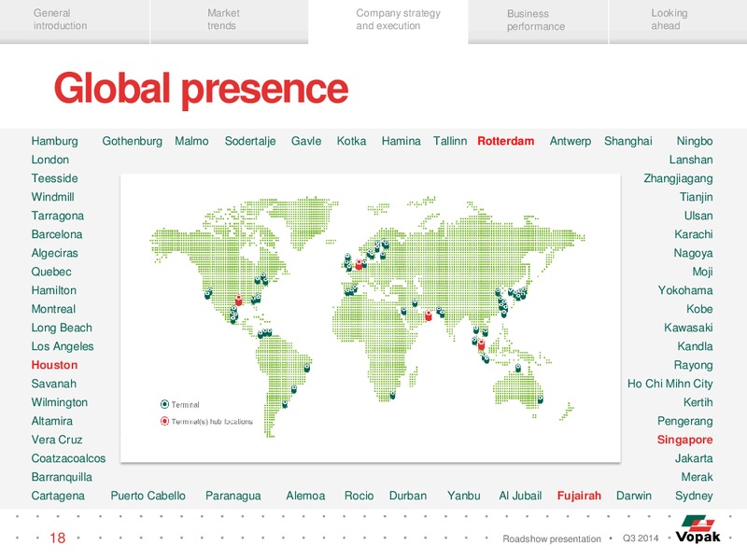This screenshot has width=747, height=560.
Task: Click the Vopak logo
Action: coord(698,529)
